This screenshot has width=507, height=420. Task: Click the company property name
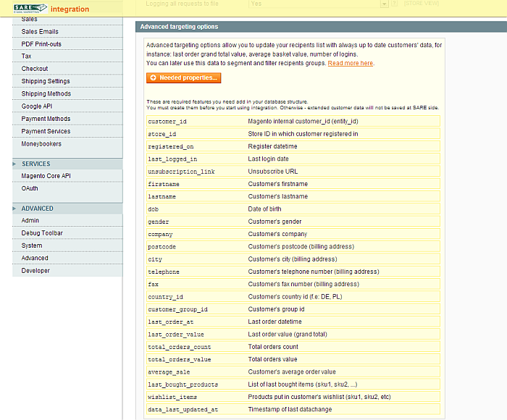[x=160, y=234]
